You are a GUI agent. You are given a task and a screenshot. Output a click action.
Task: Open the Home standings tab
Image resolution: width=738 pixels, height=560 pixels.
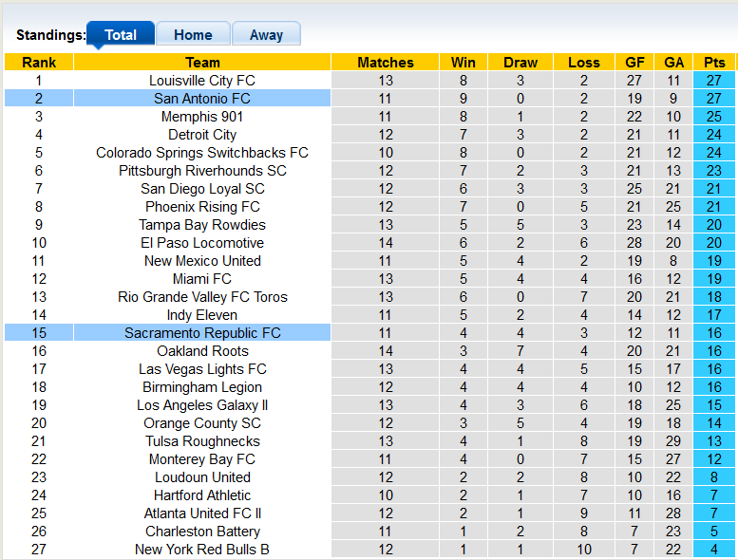193,35
